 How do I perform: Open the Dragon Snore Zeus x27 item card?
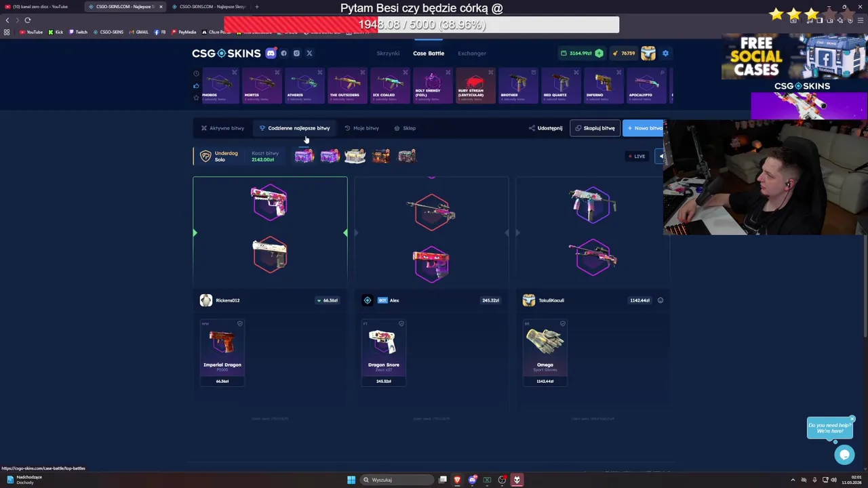coord(384,352)
